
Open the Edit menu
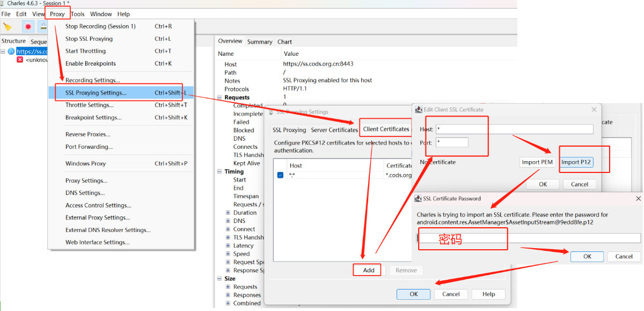tap(21, 14)
